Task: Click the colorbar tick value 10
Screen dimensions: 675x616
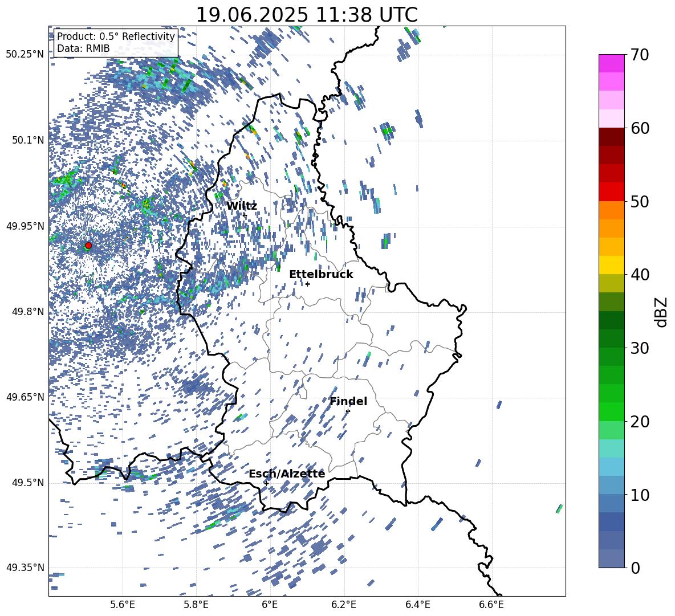Action: tap(640, 495)
